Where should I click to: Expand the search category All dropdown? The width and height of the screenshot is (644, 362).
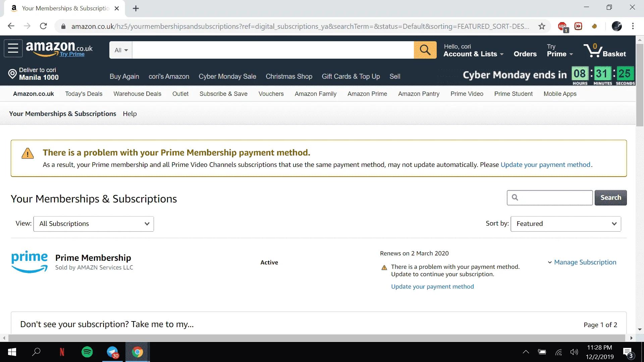coord(121,50)
